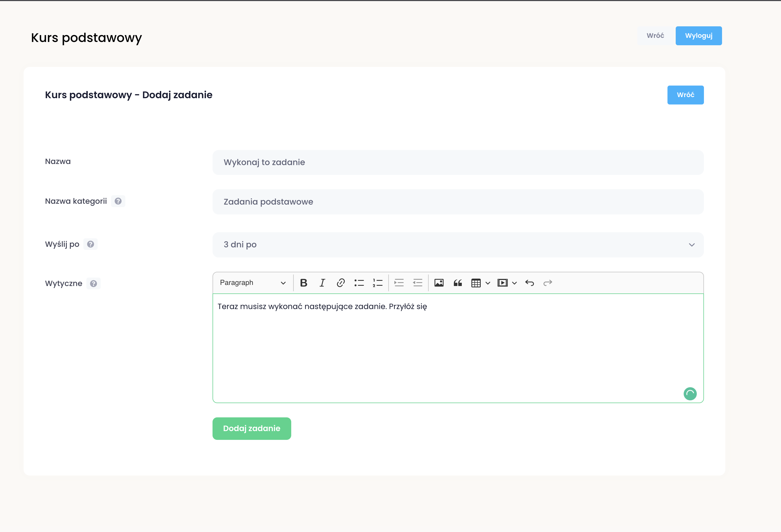The height and width of the screenshot is (532, 781).
Task: Open the Paragraph heading dropdown
Action: (x=253, y=283)
